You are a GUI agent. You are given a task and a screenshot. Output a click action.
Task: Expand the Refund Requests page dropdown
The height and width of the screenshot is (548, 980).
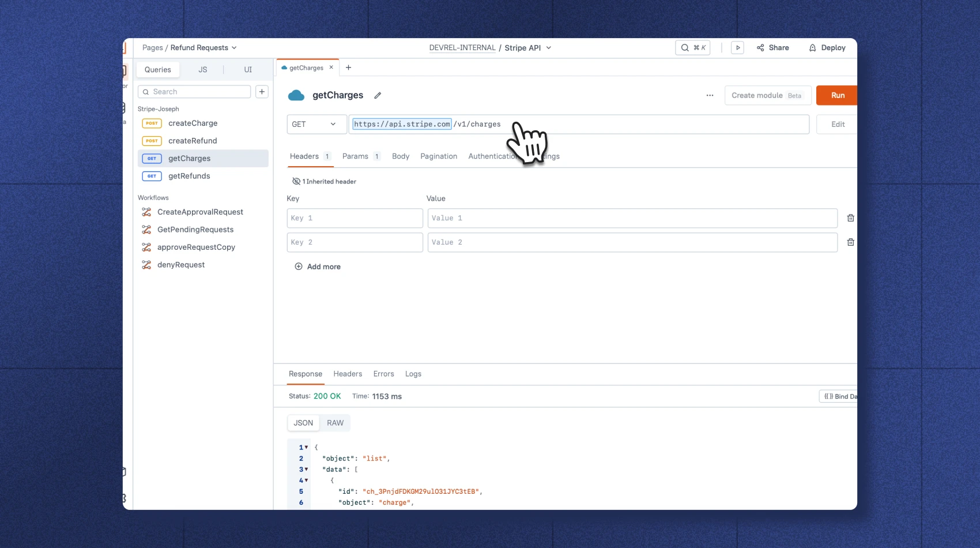[x=233, y=47]
